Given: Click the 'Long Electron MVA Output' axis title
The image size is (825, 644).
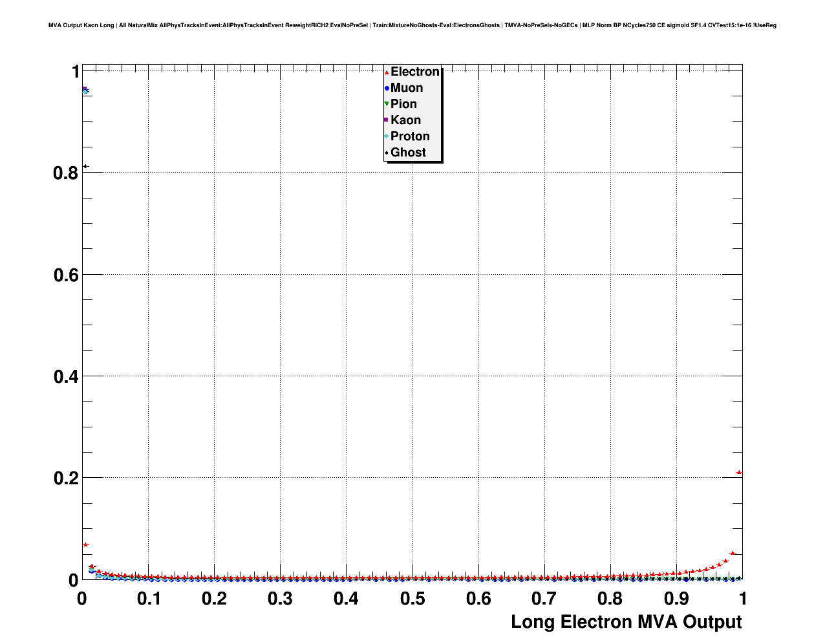Looking at the screenshot, I should coord(626,622).
